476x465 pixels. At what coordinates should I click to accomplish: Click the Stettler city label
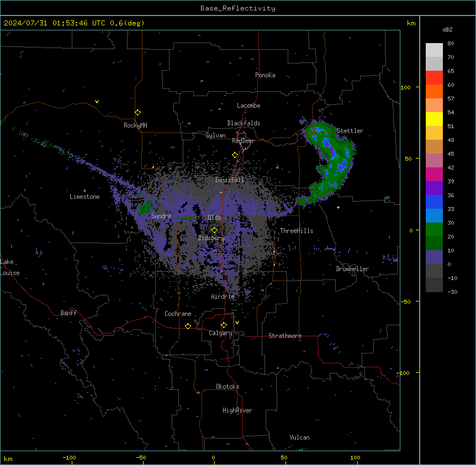click(350, 131)
